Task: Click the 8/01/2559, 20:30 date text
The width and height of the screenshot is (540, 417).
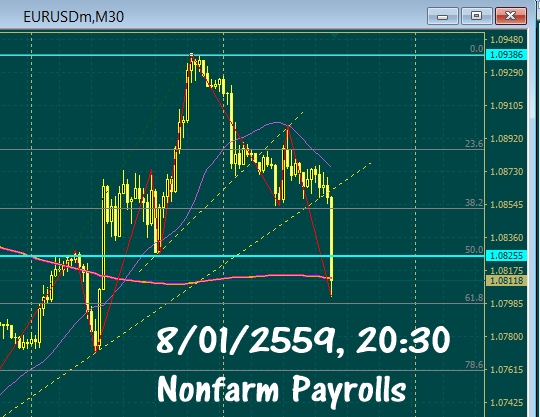Action: tap(303, 341)
